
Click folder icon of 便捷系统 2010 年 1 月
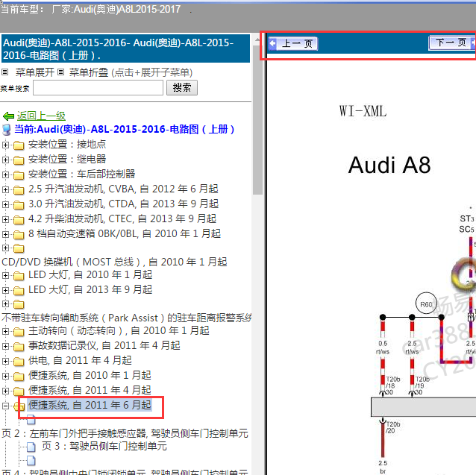click(x=19, y=376)
